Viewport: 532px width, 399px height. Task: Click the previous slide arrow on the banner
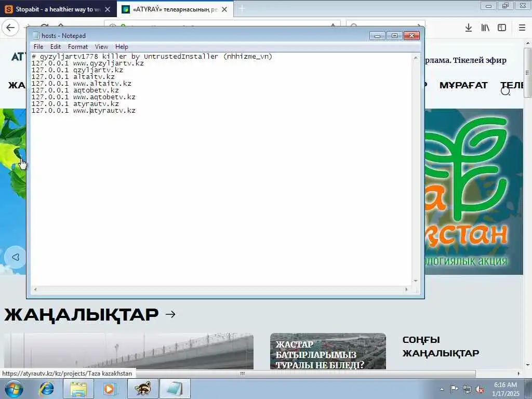[15, 257]
